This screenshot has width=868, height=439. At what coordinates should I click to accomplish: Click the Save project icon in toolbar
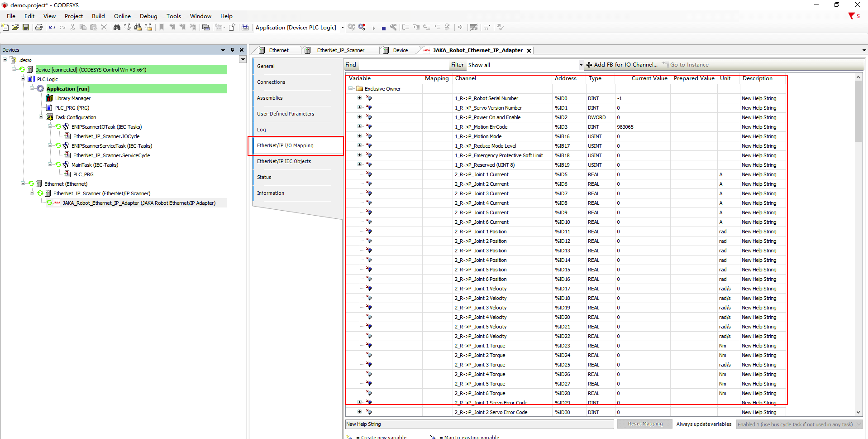(x=26, y=28)
